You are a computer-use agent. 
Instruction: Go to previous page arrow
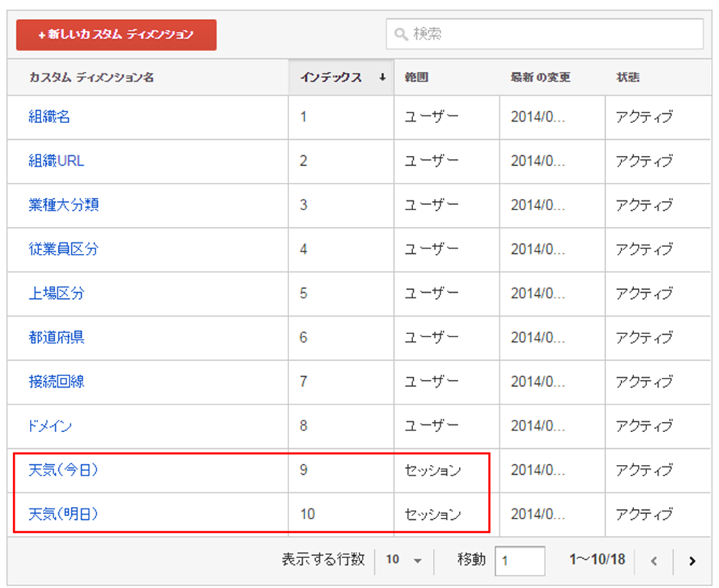click(x=654, y=560)
